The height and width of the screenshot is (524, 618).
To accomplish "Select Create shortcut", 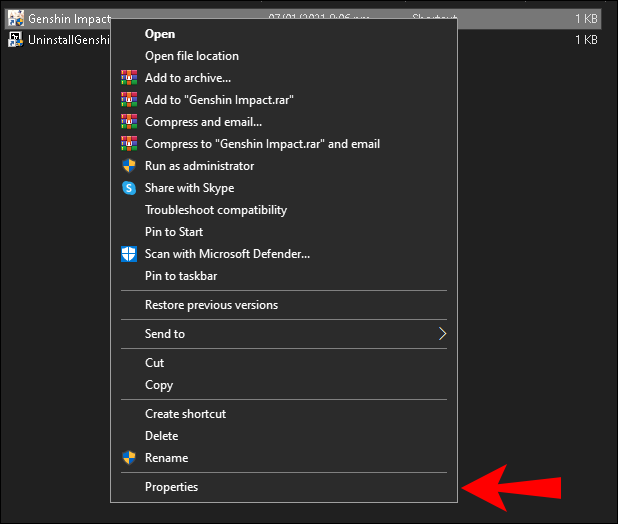I will [186, 414].
